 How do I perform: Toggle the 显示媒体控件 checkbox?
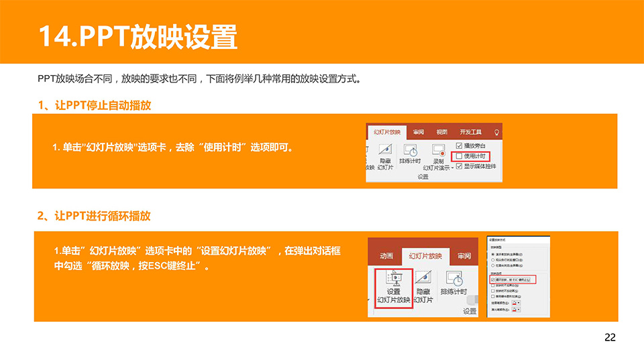tap(460, 166)
